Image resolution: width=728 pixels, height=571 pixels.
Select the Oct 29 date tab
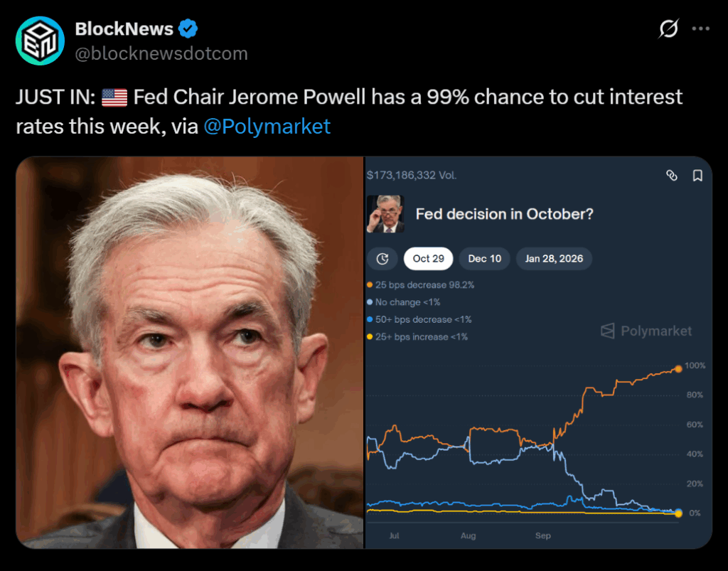[x=429, y=258]
